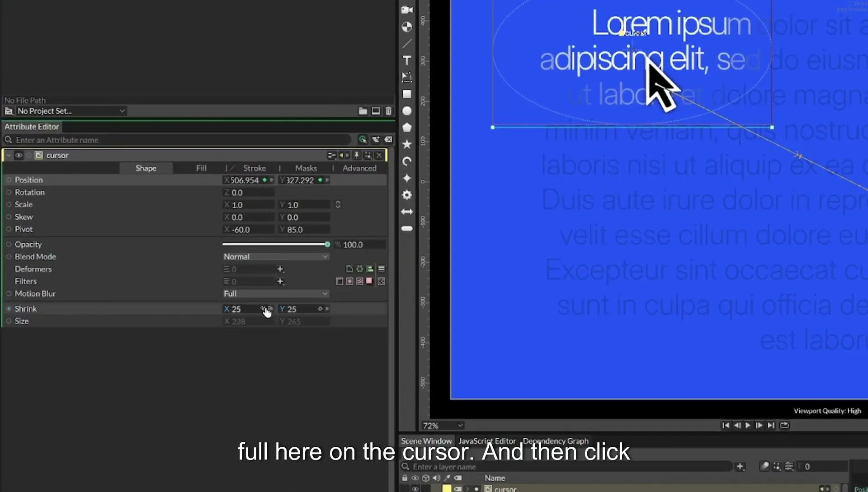
Task: Select the Camera tool at toolbar top
Action: coord(407,10)
